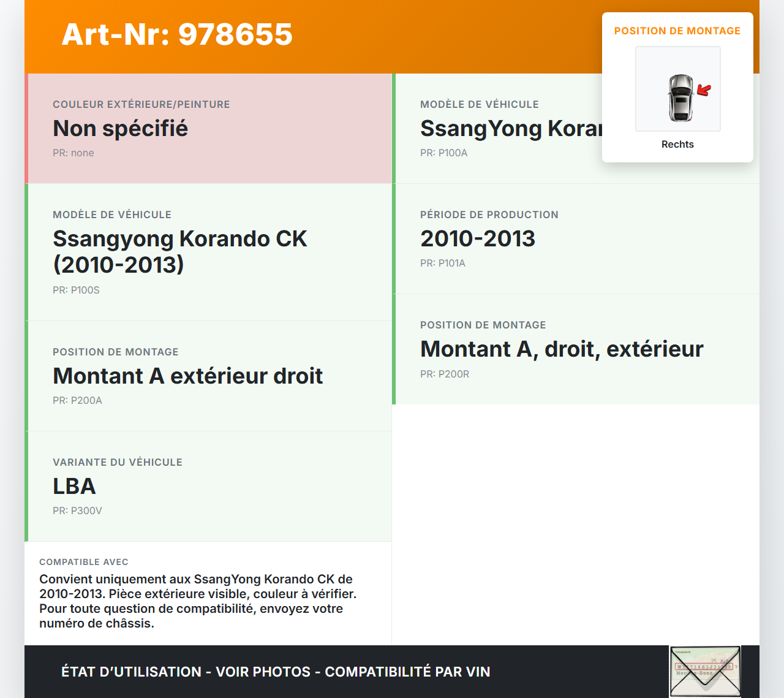Click the envelope image in the footer
Image resolution: width=784 pixels, height=698 pixels.
tap(705, 672)
